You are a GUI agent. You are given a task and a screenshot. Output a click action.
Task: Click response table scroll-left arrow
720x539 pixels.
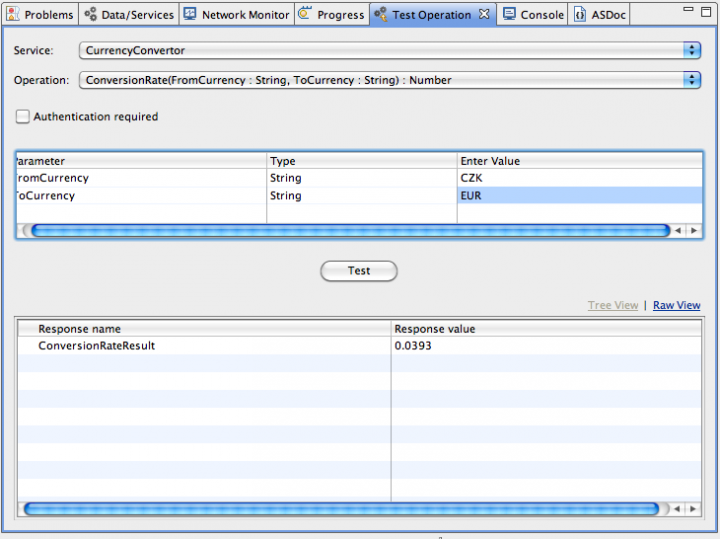[677, 509]
